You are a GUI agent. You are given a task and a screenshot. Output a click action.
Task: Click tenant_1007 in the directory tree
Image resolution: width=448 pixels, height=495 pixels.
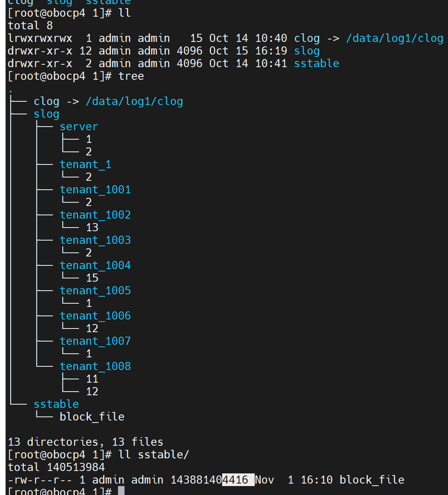(x=95, y=341)
